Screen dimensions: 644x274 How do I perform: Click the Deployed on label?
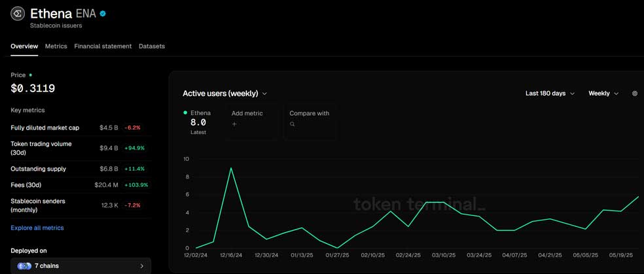click(29, 250)
